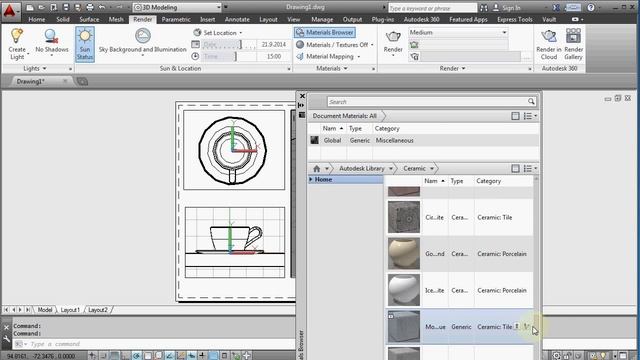This screenshot has width=640, height=360.
Task: Click the library Home house icon
Action: point(316,169)
